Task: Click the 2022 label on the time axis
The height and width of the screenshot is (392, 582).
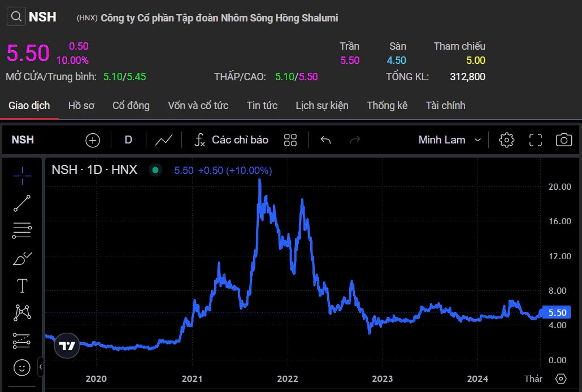Action: [288, 378]
